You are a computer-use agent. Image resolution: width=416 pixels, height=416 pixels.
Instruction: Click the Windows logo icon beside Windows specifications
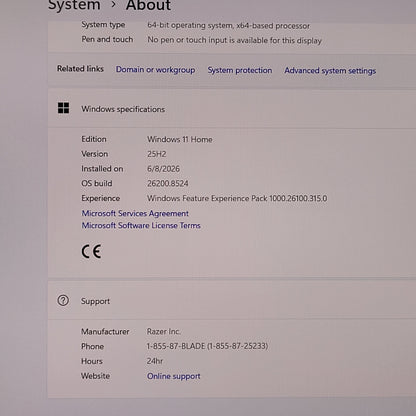pos(63,108)
